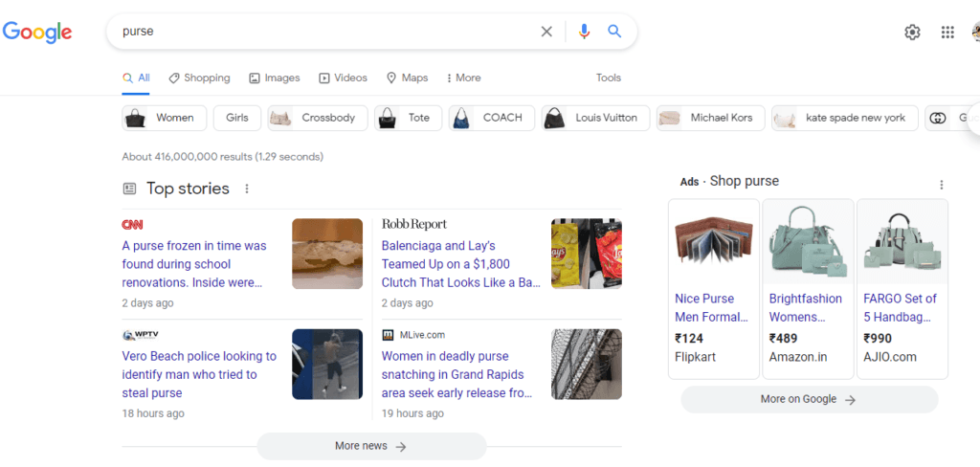Click the barbed wire fence thumbnail
The height and width of the screenshot is (467, 980).
click(587, 365)
